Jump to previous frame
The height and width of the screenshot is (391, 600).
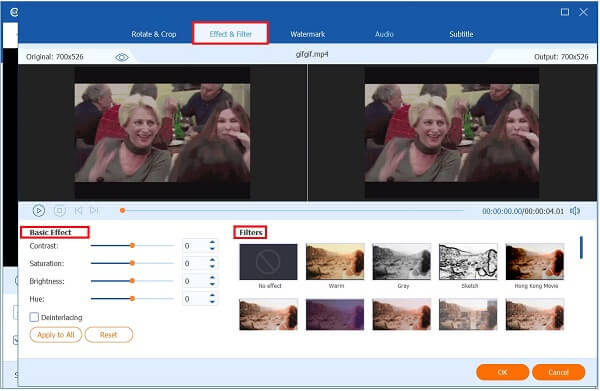pyautogui.click(x=78, y=210)
